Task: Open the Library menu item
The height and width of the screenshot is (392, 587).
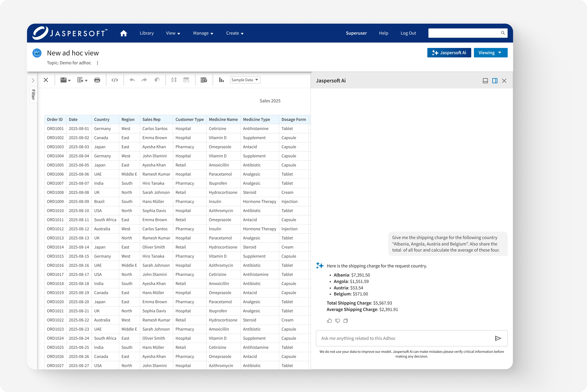Action: [x=147, y=33]
